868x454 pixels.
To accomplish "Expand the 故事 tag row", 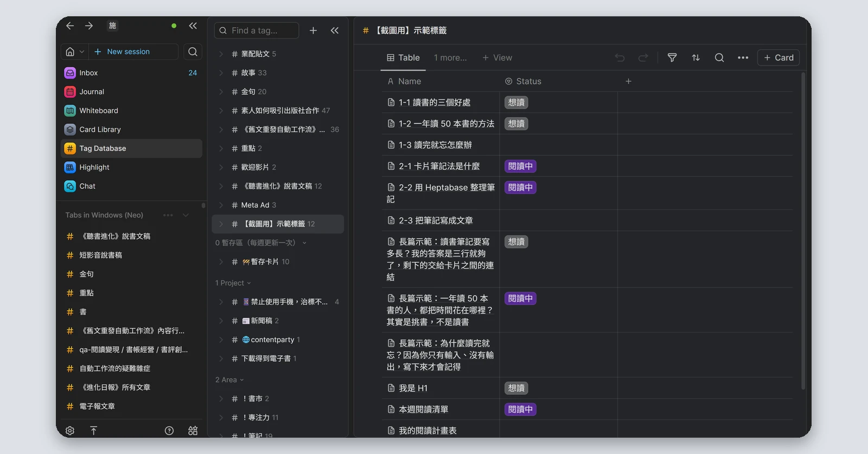I will tap(221, 73).
